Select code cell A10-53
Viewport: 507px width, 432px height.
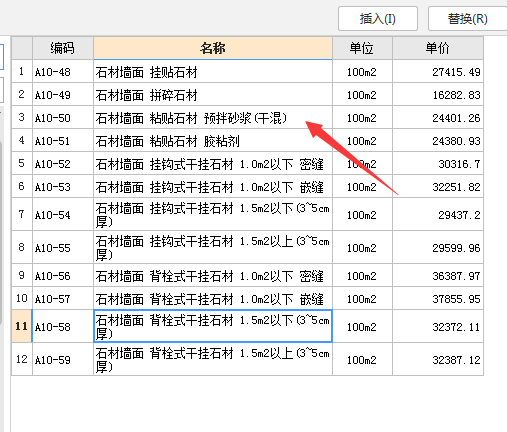(63, 187)
